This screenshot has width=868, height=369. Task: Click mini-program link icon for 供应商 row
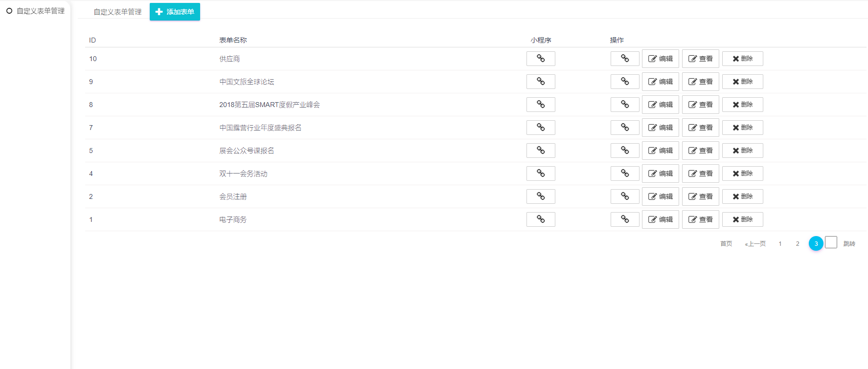click(541, 59)
